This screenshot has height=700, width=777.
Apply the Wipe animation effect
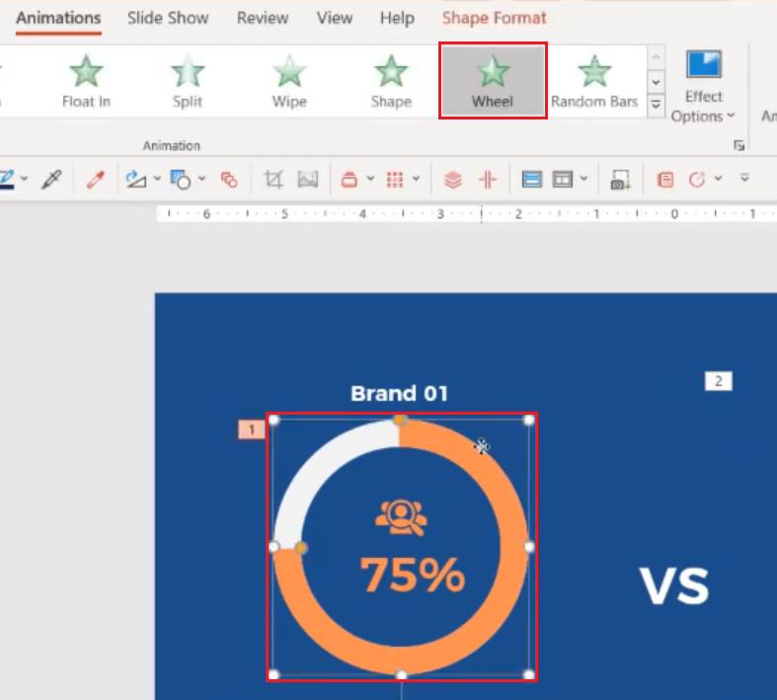click(x=289, y=81)
